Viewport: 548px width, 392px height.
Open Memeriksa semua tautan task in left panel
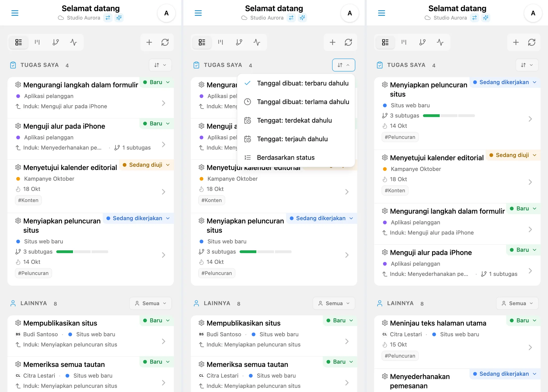point(91,375)
